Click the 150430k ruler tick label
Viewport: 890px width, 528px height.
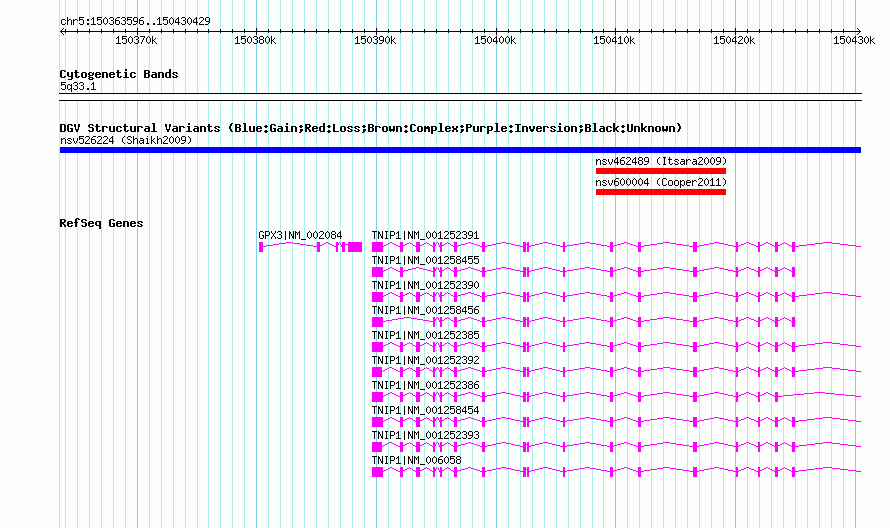pyautogui.click(x=854, y=40)
